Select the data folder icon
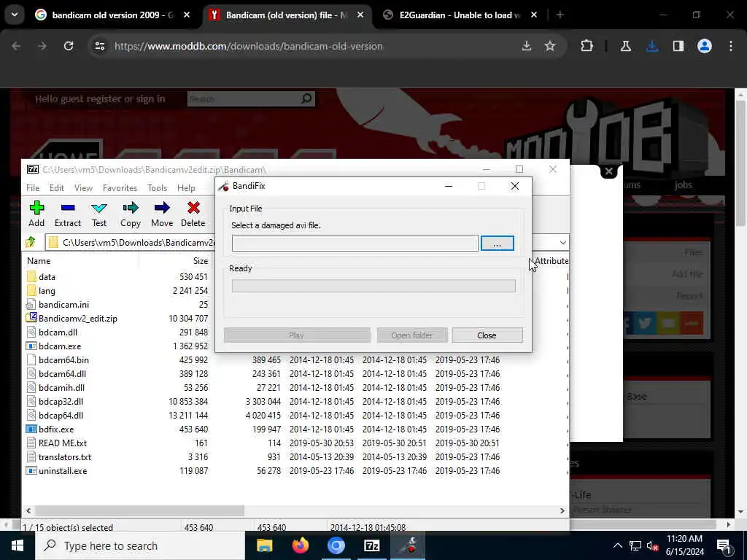The width and height of the screenshot is (747, 560). (x=31, y=276)
